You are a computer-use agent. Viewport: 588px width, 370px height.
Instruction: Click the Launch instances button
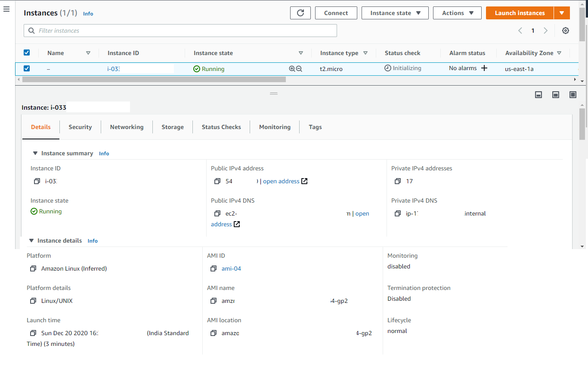pos(520,13)
